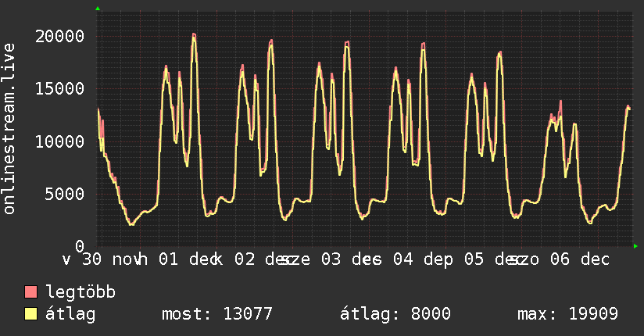Click the 10000 y-axis label
The width and height of the screenshot is (644, 336).
tap(61, 141)
